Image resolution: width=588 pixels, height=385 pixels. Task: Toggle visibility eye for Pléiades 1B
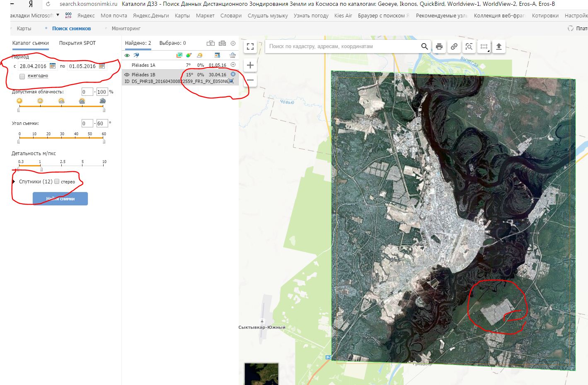click(127, 75)
